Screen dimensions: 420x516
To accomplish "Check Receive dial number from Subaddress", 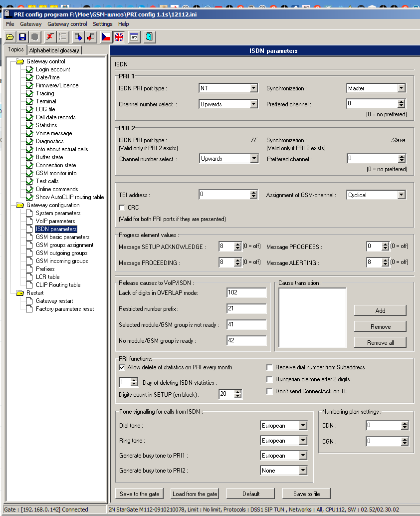I will click(270, 367).
